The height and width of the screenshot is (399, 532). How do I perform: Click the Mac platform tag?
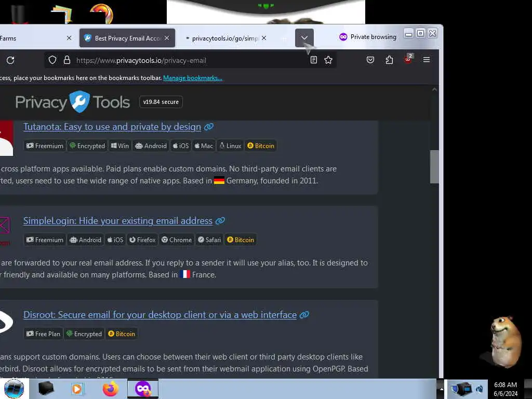click(204, 146)
